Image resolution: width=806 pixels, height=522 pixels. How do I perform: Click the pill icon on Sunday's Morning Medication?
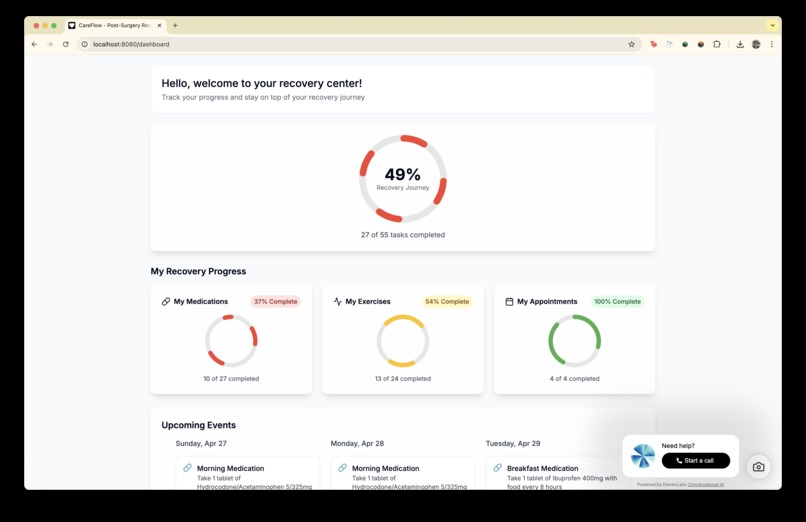pyautogui.click(x=188, y=468)
